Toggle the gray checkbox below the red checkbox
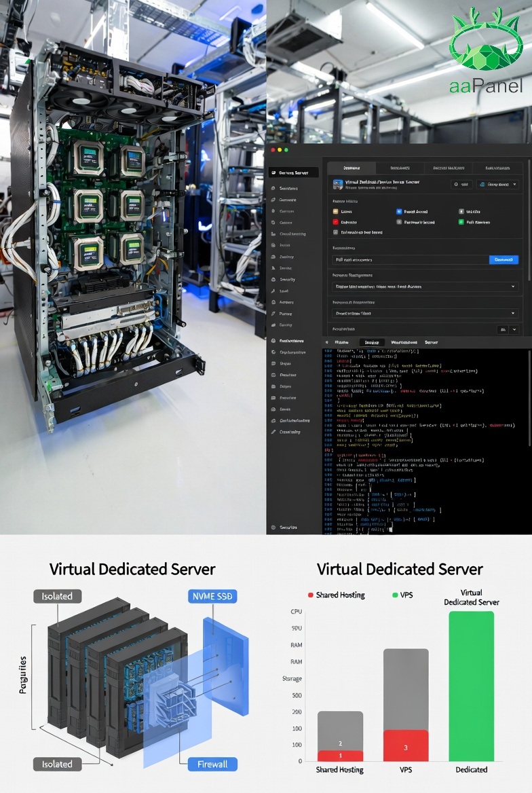 [x=335, y=232]
